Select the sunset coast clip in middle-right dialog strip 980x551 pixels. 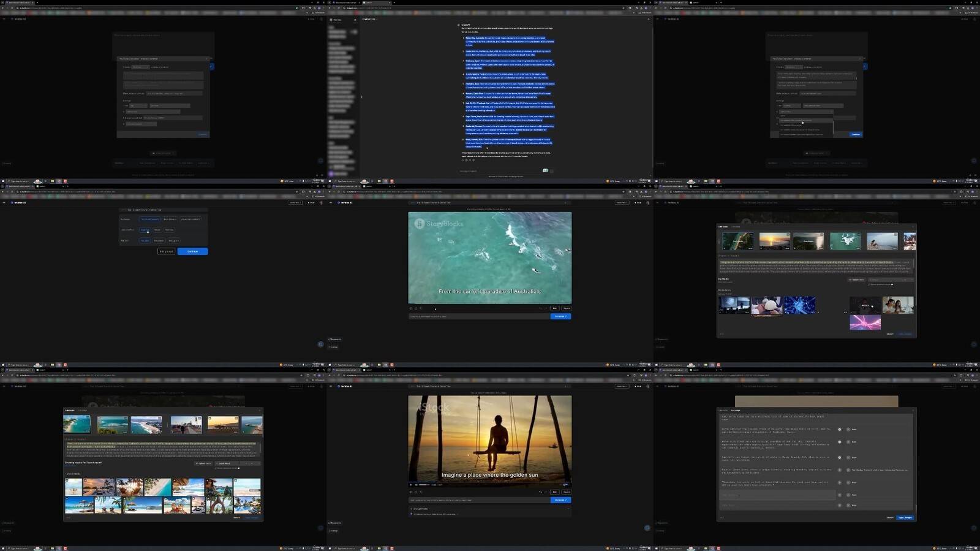click(x=774, y=241)
